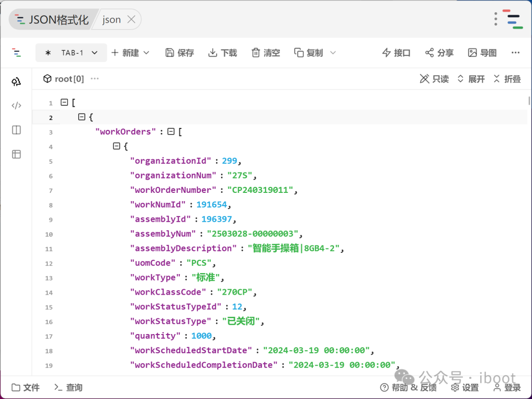This screenshot has height=399, width=532.
Task: Click the 保存 save button
Action: point(180,53)
